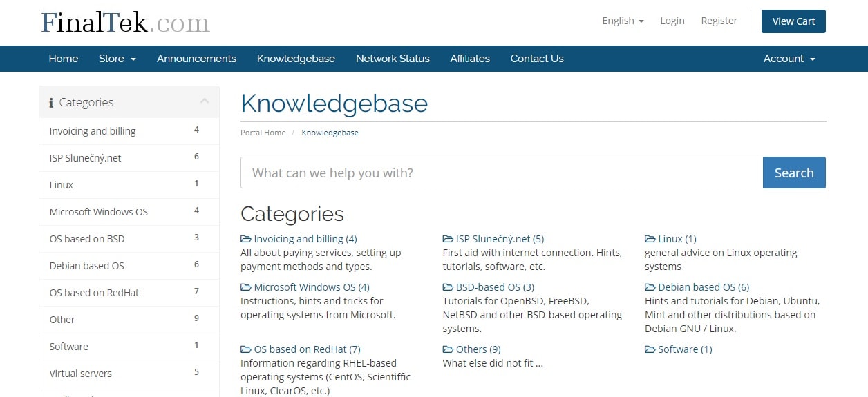Select Virtual servers in sidebar categories
The image size is (868, 397).
(x=129, y=374)
